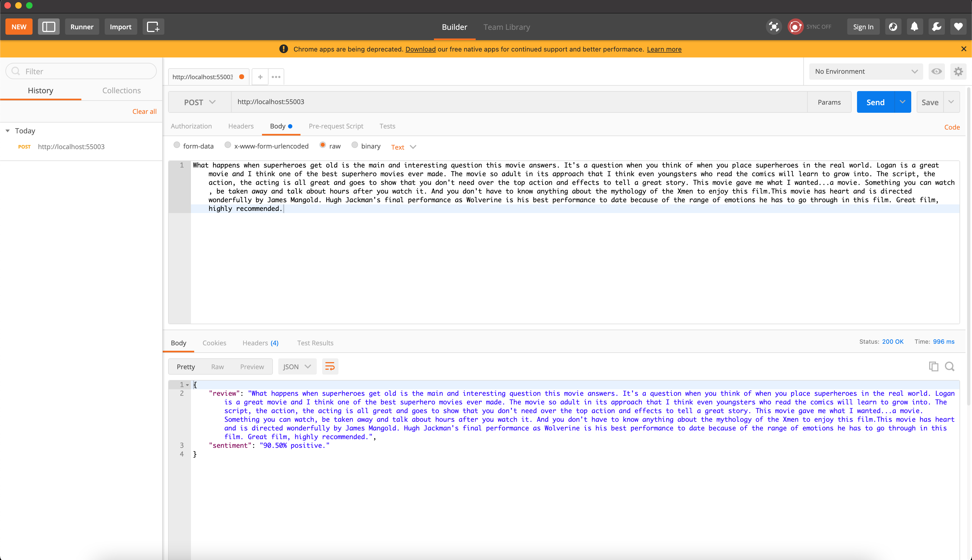972x560 pixels.
Task: Open environment quick look eye icon
Action: click(x=936, y=72)
